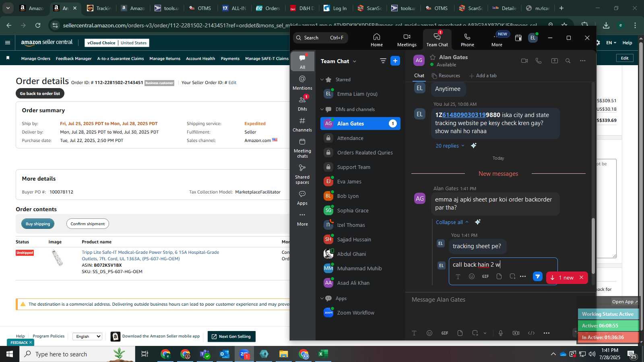Viewport: 644px width, 362px height.
Task: Open Mentions in Zoom sidebar
Action: [x=302, y=82]
